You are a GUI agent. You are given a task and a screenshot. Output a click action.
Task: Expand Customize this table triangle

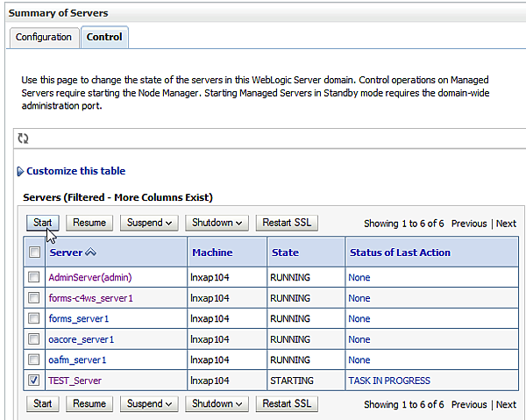click(20, 172)
